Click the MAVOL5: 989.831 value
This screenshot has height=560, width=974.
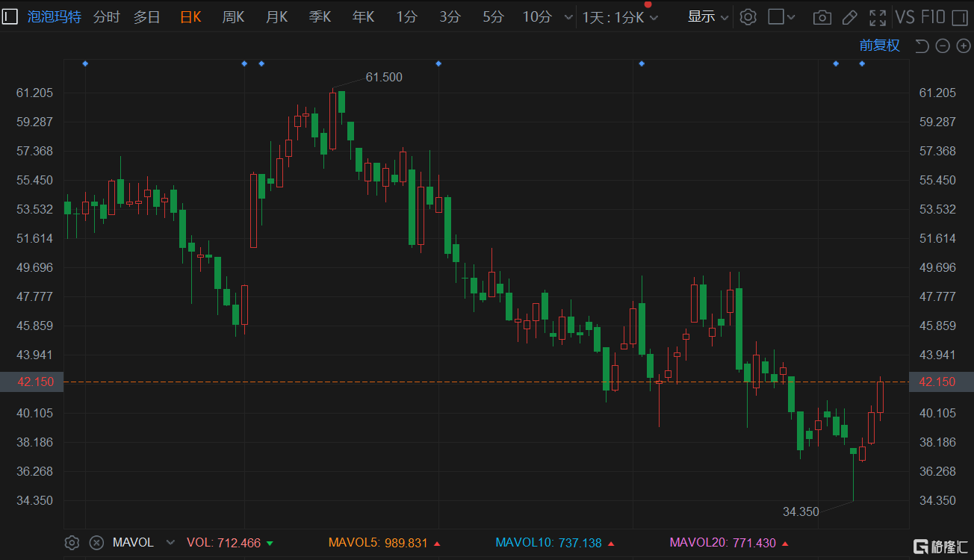384,543
